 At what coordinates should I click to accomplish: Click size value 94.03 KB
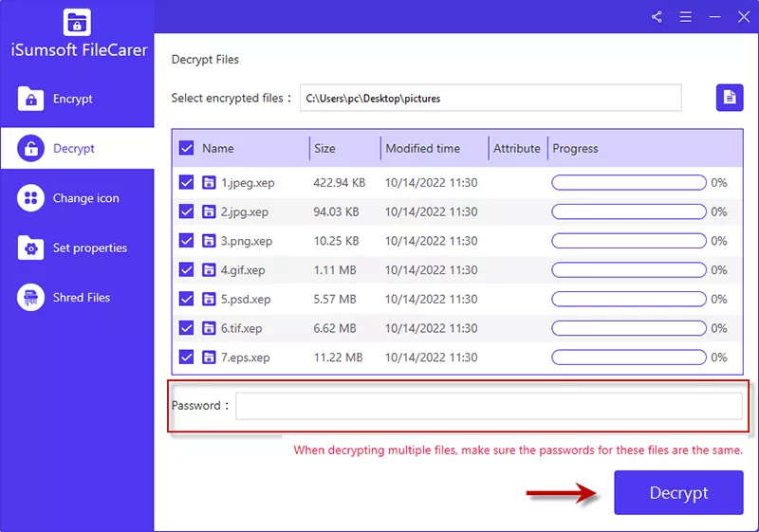tap(336, 211)
